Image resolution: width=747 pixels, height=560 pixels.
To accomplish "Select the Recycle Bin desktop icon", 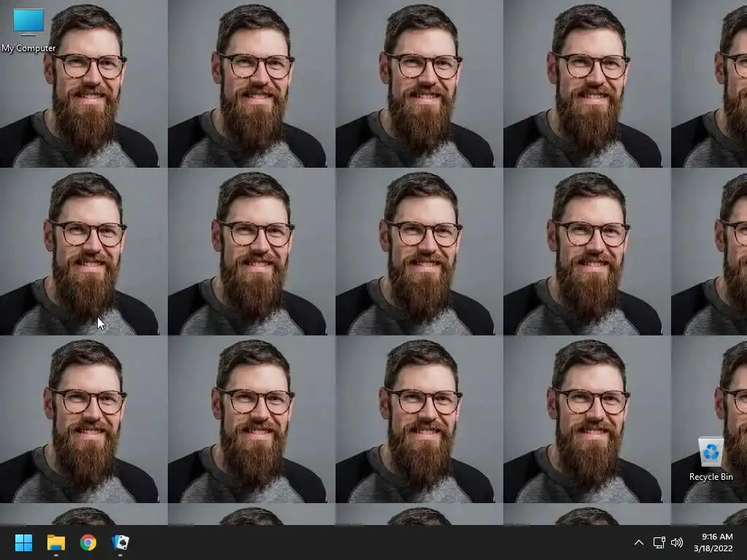I will pyautogui.click(x=711, y=459).
